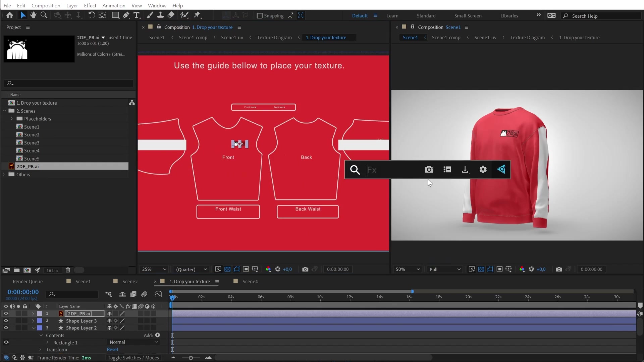Click the Fx search input field
This screenshot has height=362, width=644.
[x=392, y=170]
